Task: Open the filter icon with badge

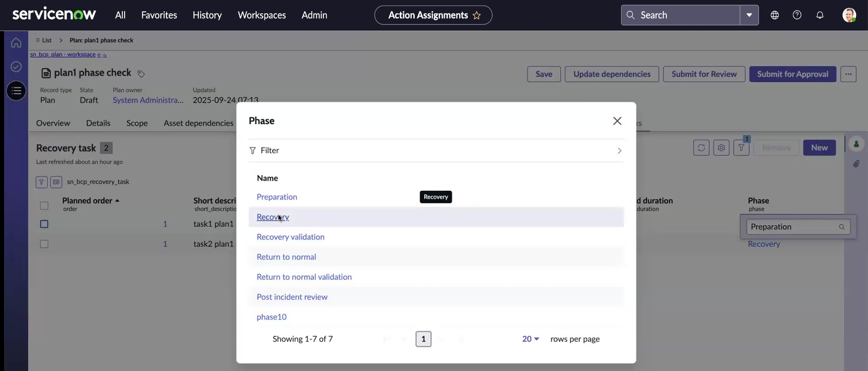Action: click(742, 148)
